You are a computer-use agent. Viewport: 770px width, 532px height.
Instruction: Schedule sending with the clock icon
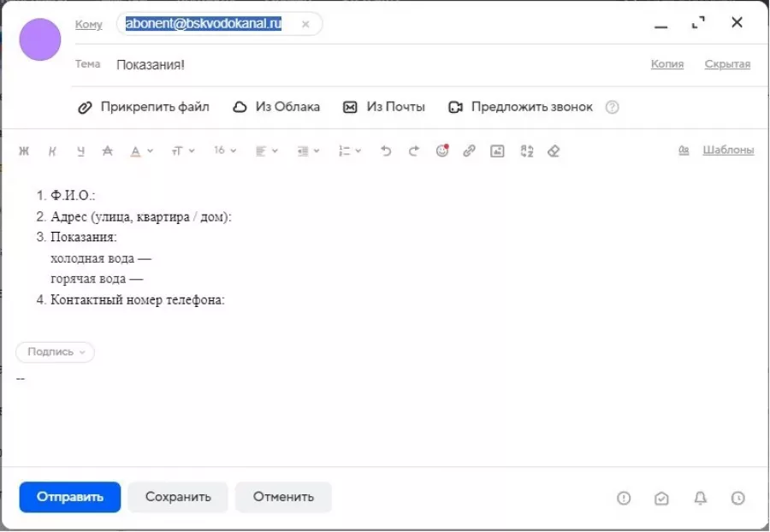pyautogui.click(x=737, y=498)
